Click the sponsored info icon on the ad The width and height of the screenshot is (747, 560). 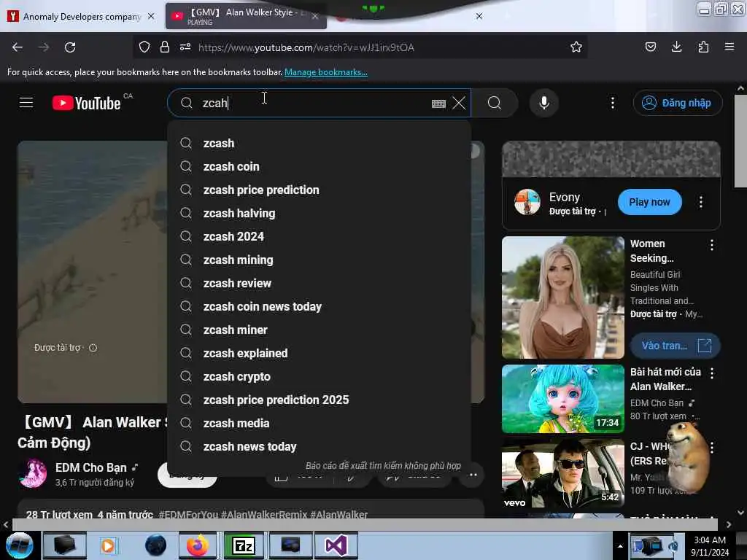pos(93,348)
